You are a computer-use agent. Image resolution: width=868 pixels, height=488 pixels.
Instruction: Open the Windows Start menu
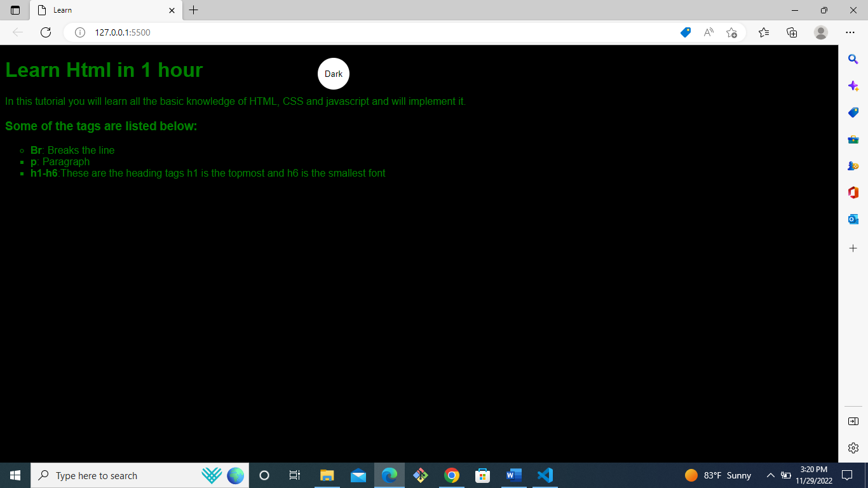pyautogui.click(x=15, y=475)
